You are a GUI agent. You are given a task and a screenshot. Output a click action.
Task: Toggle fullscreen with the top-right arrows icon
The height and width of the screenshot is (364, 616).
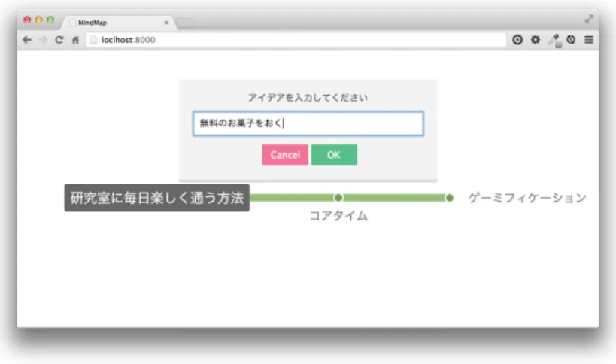click(589, 19)
